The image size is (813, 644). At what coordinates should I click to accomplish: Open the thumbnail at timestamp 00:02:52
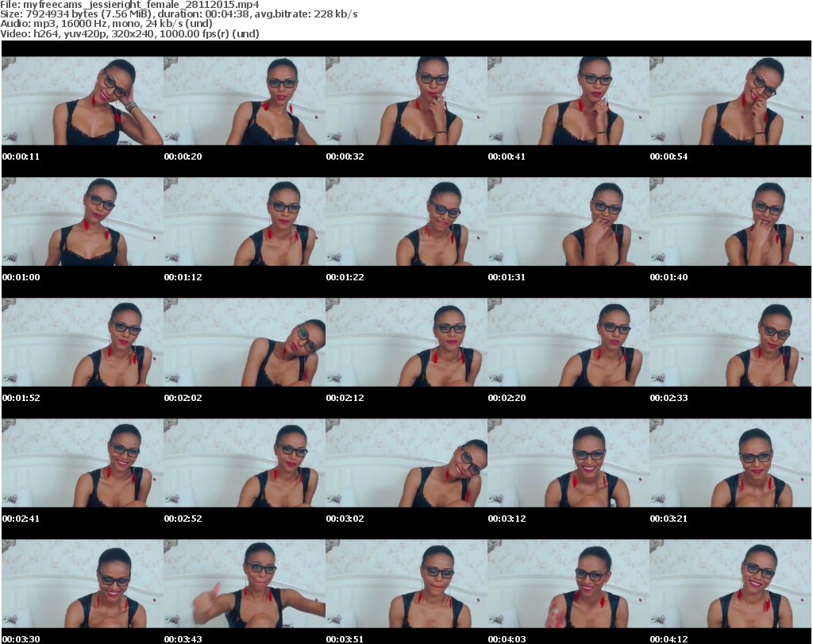click(245, 463)
